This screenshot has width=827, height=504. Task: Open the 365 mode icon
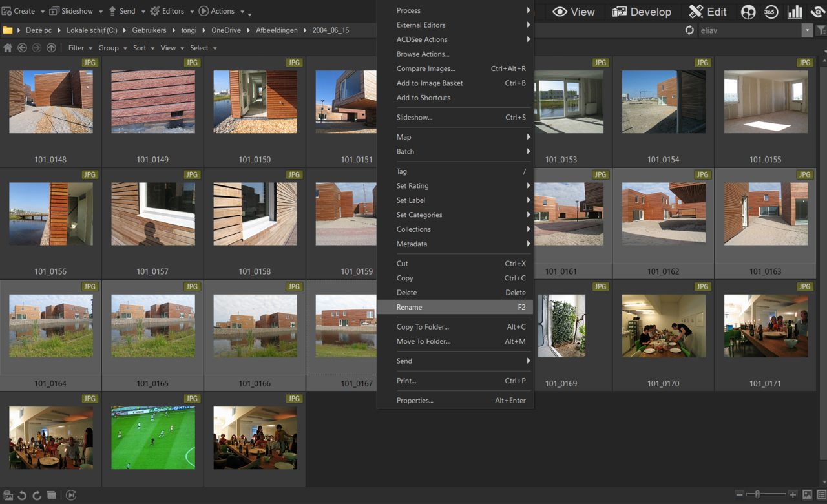coord(771,12)
